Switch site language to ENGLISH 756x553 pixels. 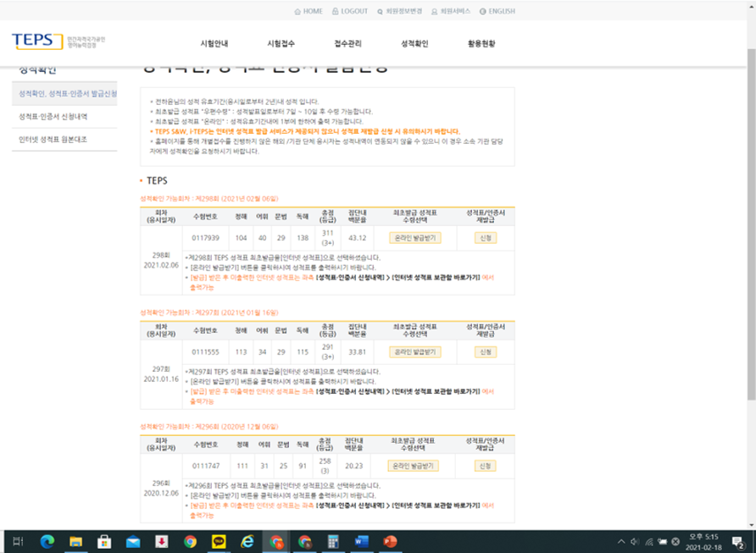coord(496,11)
